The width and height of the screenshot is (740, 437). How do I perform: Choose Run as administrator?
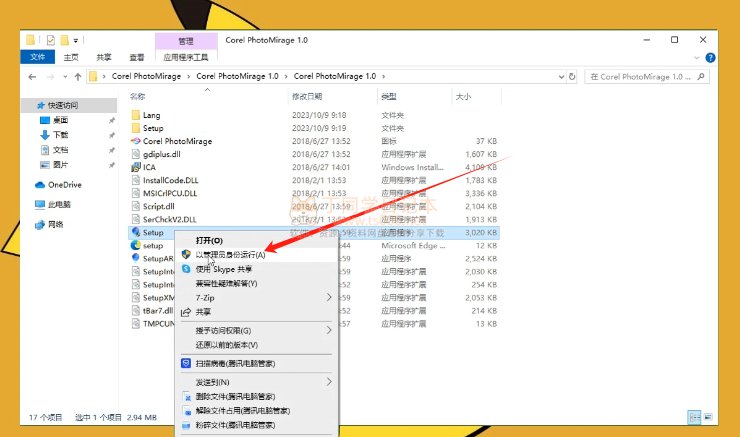(257, 255)
